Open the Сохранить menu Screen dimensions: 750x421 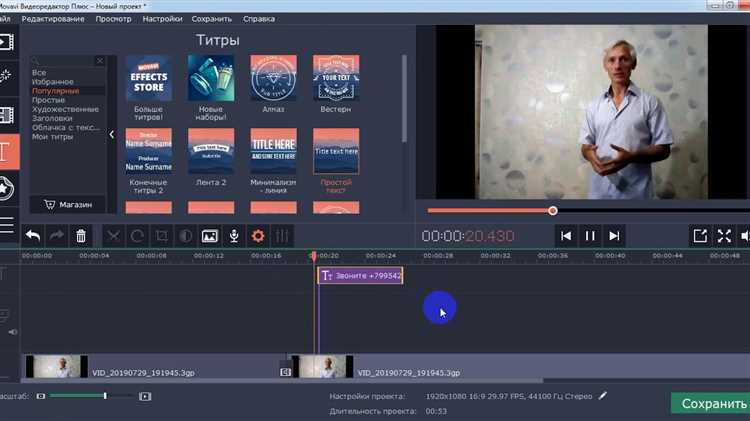[x=211, y=19]
